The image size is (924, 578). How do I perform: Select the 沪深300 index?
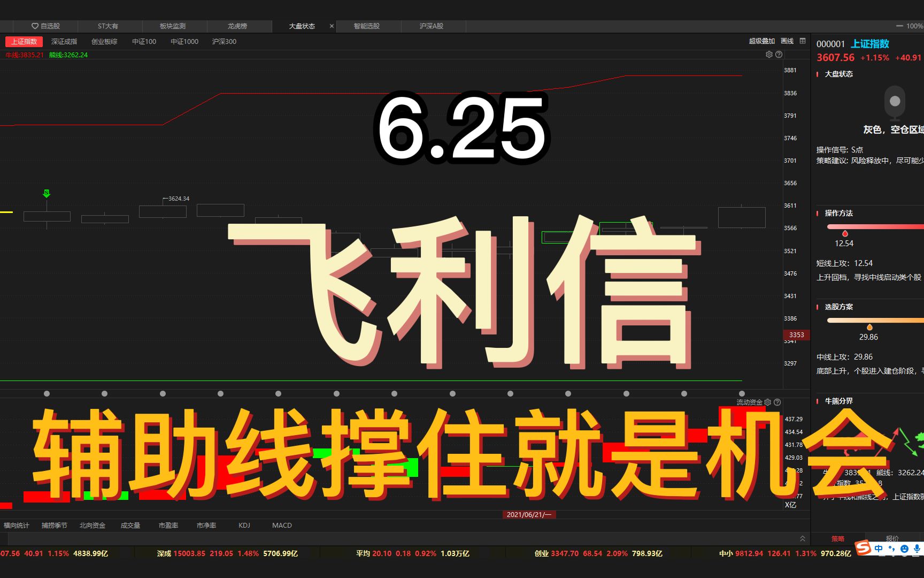224,41
